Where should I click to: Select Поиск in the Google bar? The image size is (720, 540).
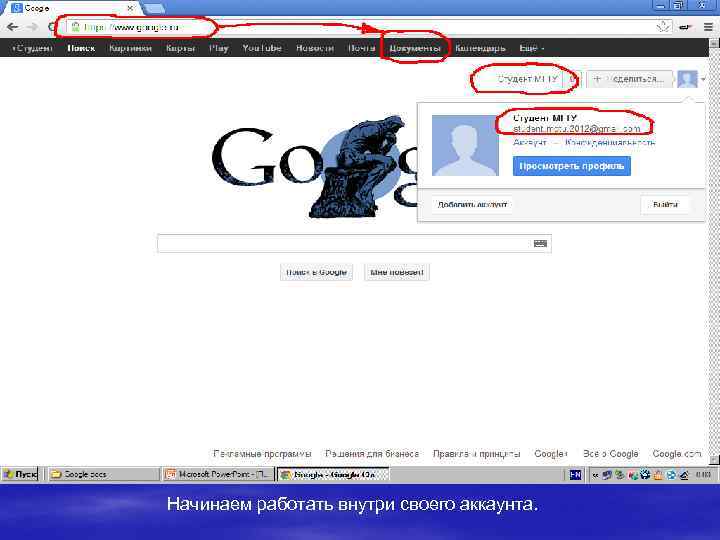[x=81, y=48]
